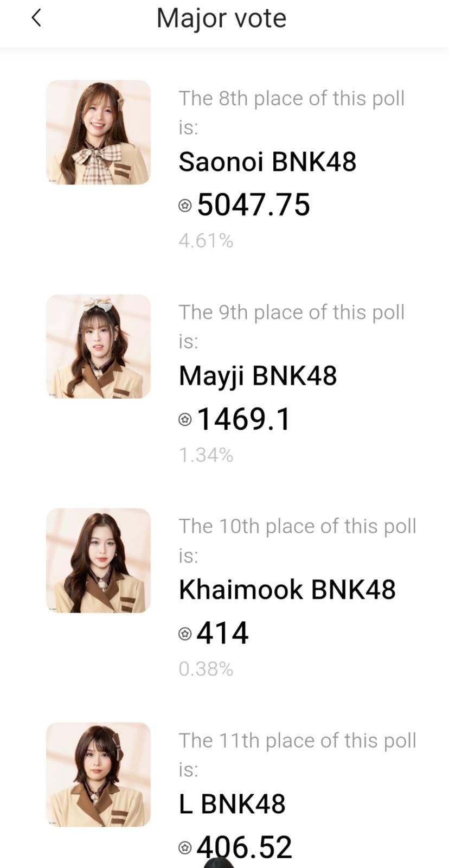Click the 1.34% percentage label
The height and width of the screenshot is (868, 449).
coord(206,455)
